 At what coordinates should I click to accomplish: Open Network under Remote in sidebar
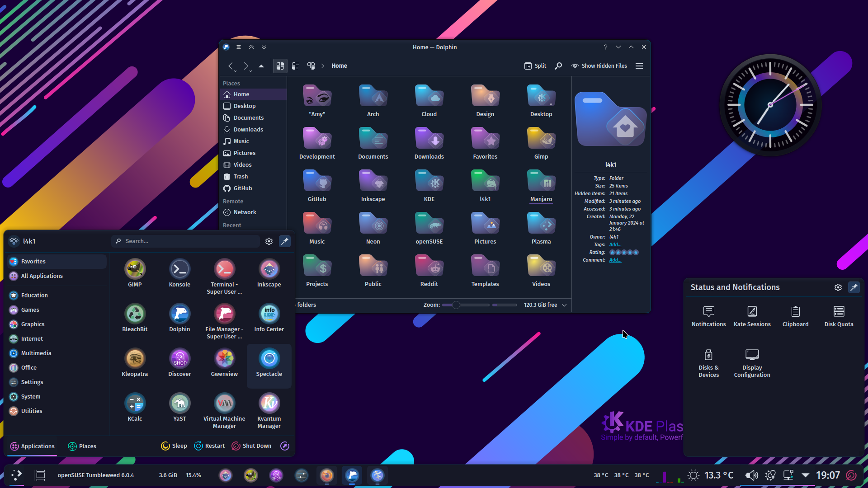[x=253, y=212]
